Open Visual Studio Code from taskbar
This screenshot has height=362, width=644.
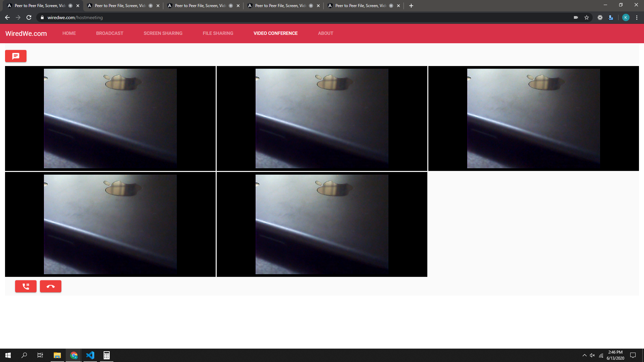pos(90,355)
